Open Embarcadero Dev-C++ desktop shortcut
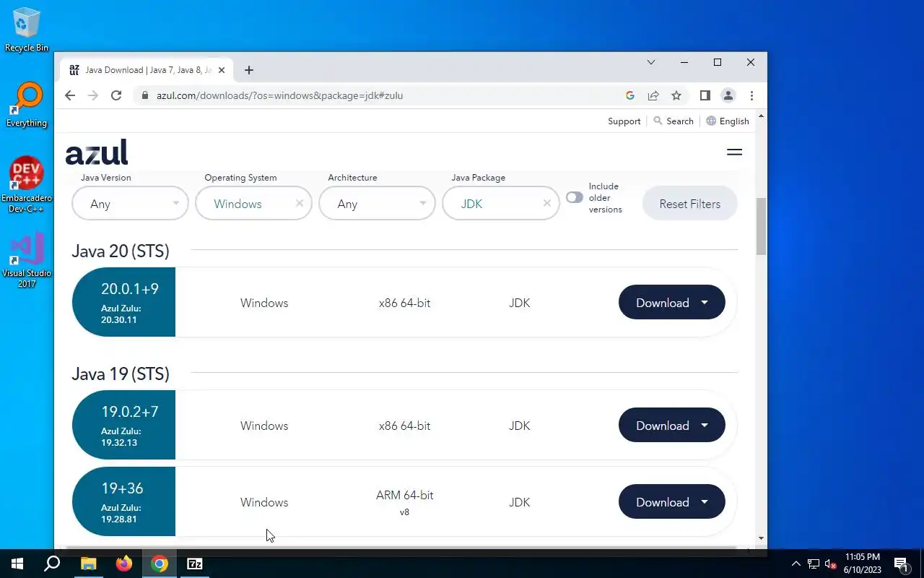The width and height of the screenshot is (924, 578). click(x=27, y=184)
